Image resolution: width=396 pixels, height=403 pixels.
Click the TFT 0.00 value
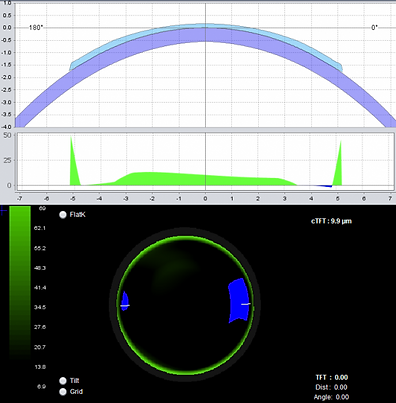[341, 377]
